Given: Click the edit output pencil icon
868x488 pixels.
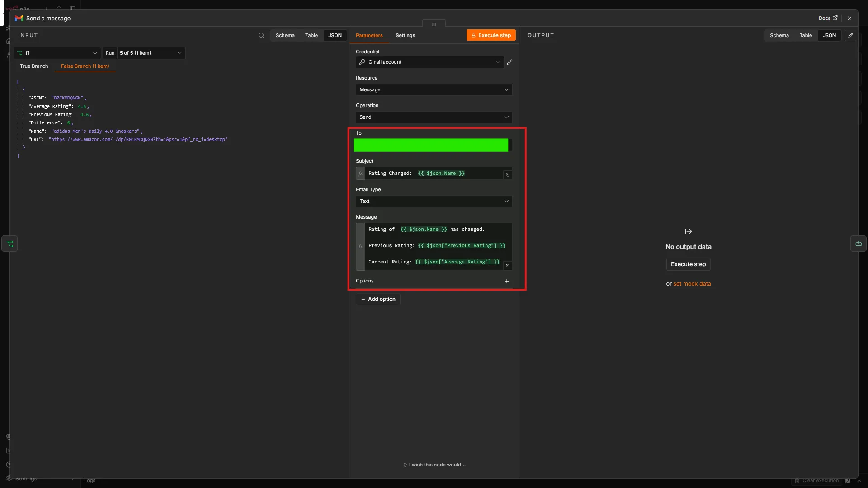Looking at the screenshot, I should [x=850, y=35].
